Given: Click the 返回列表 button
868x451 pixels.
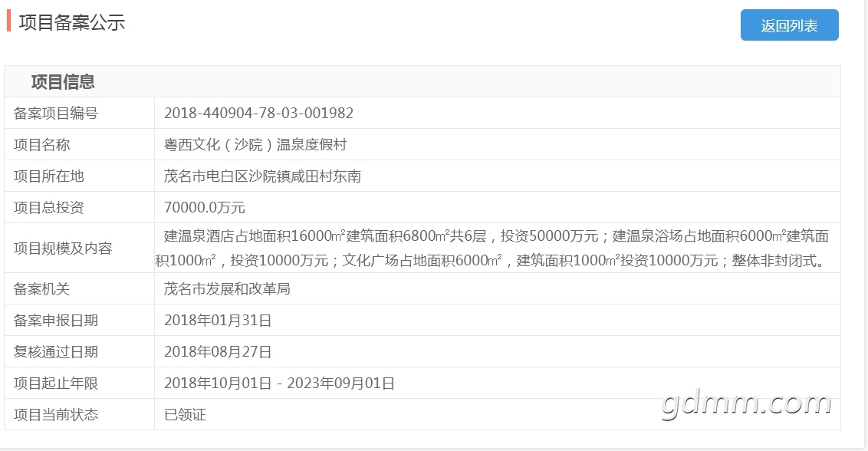Looking at the screenshot, I should tap(789, 25).
